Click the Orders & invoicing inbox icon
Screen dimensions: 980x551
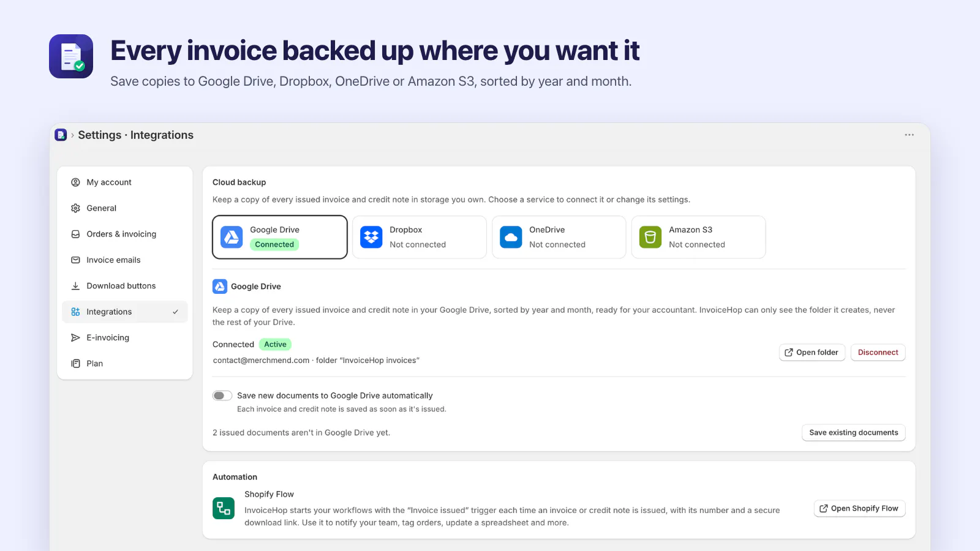tap(75, 234)
